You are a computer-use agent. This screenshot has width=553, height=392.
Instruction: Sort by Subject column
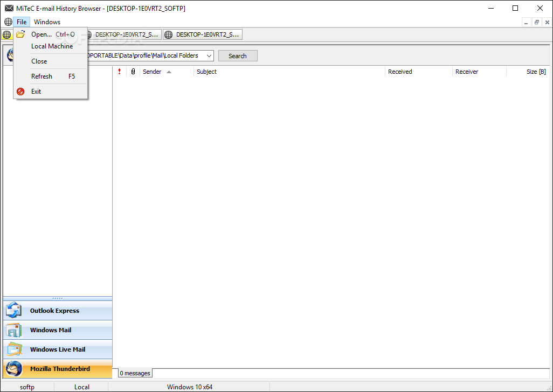(x=289, y=72)
